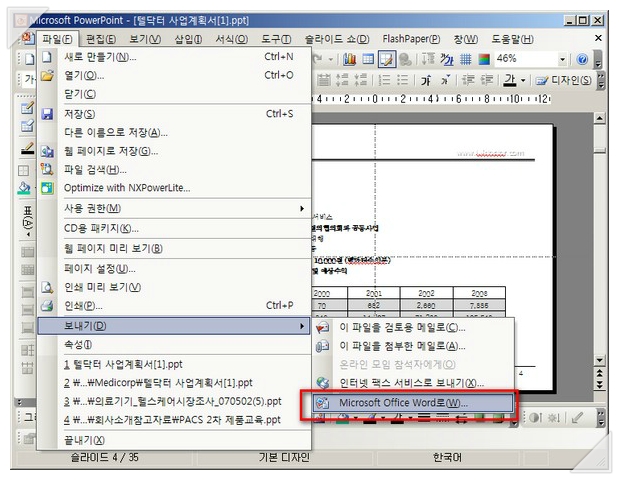Viewport: 619px width, 480px height.
Task: Open recent file 의료기기_헬스케어시장조사_070502(5).ppt
Action: click(x=174, y=401)
